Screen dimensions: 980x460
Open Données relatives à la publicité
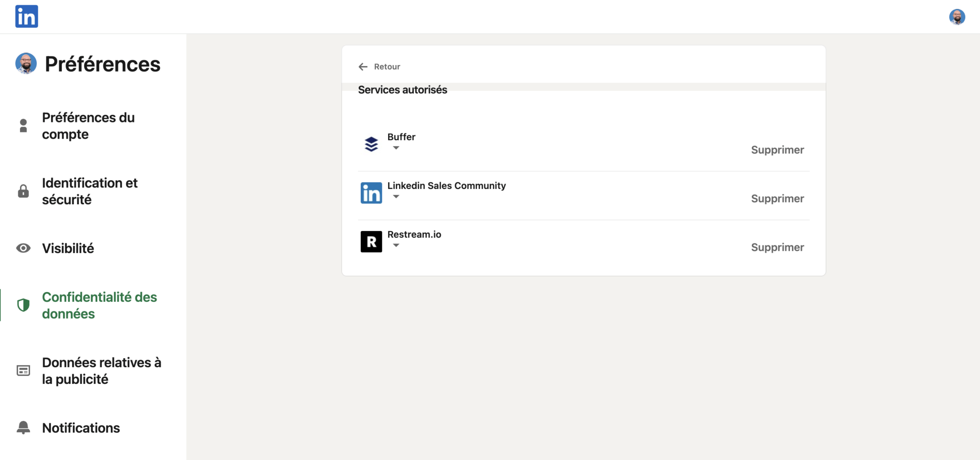101,371
